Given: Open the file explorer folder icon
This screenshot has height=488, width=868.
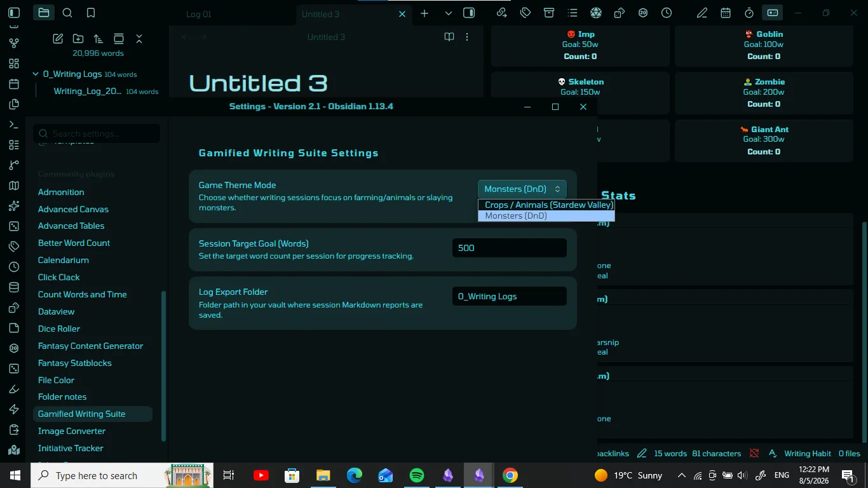Looking at the screenshot, I should tap(43, 13).
